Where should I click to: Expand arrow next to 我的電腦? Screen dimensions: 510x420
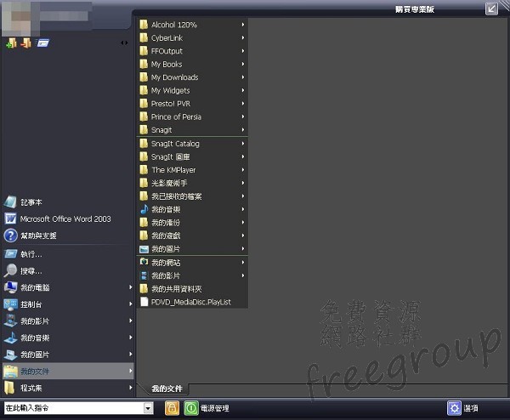pos(130,287)
